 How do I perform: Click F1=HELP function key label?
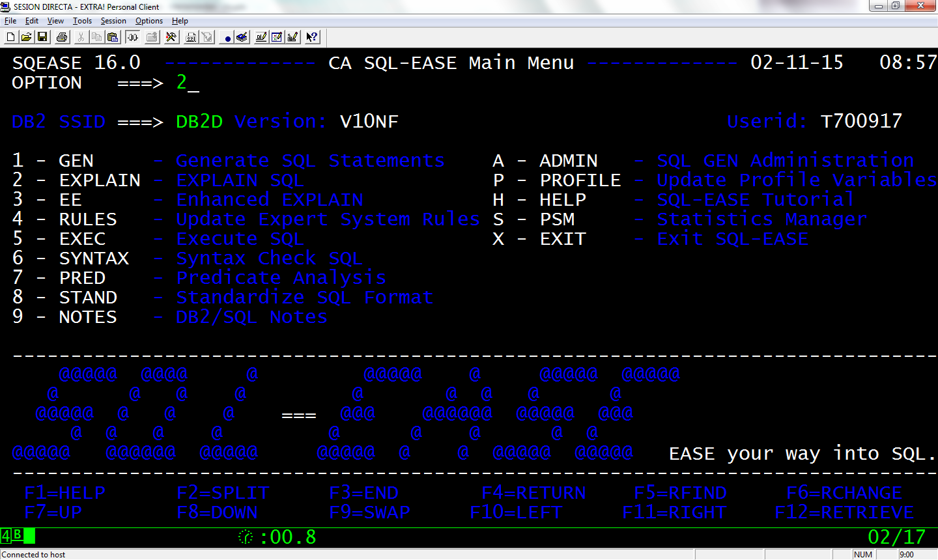point(64,493)
